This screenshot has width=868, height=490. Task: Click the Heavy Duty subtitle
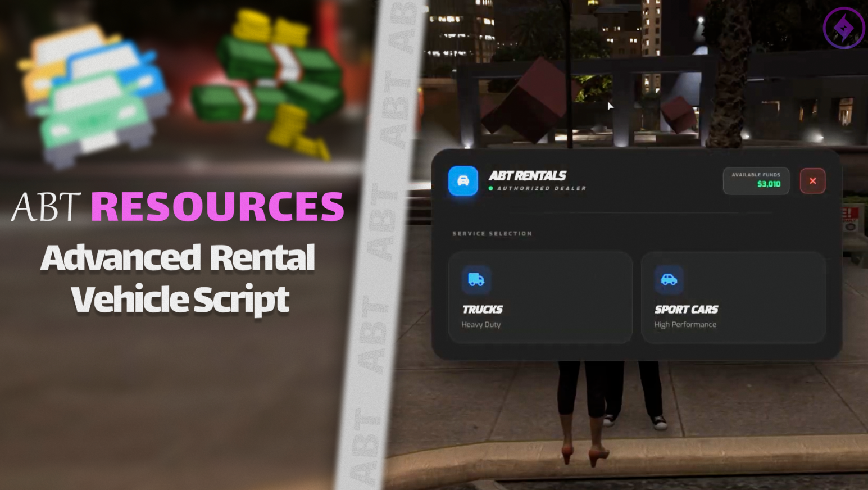[481, 324]
